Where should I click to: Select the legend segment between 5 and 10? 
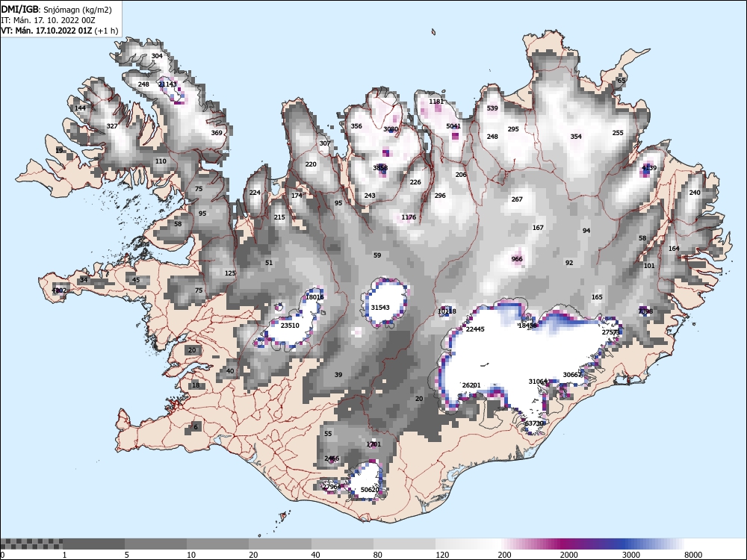pyautogui.click(x=156, y=544)
